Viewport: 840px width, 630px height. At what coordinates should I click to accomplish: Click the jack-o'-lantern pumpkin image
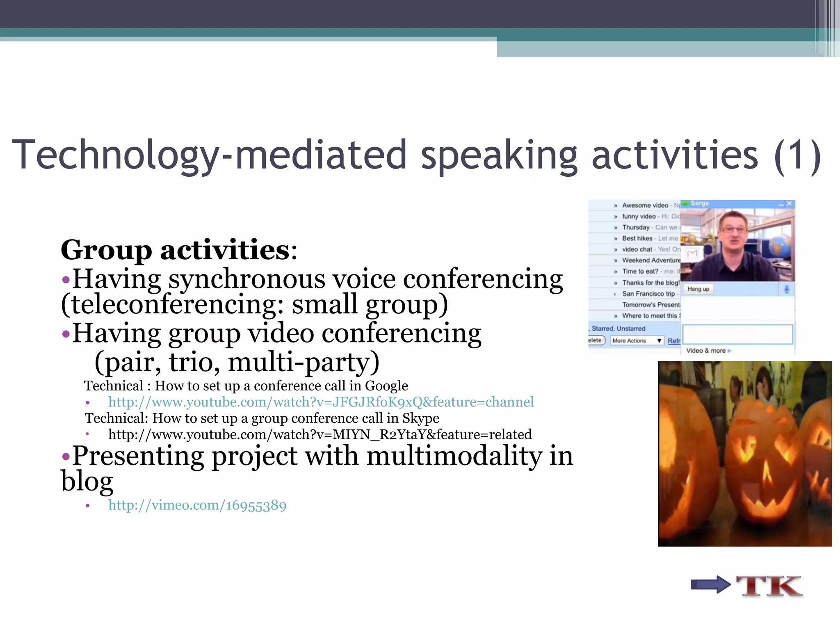tap(744, 454)
